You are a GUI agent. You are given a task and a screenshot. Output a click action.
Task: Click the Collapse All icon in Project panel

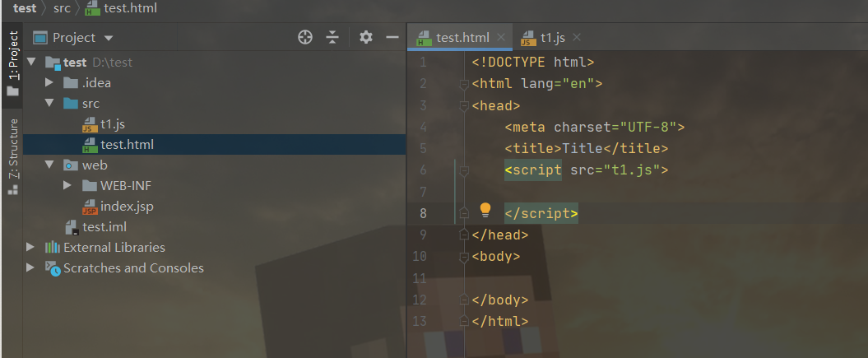pyautogui.click(x=332, y=38)
